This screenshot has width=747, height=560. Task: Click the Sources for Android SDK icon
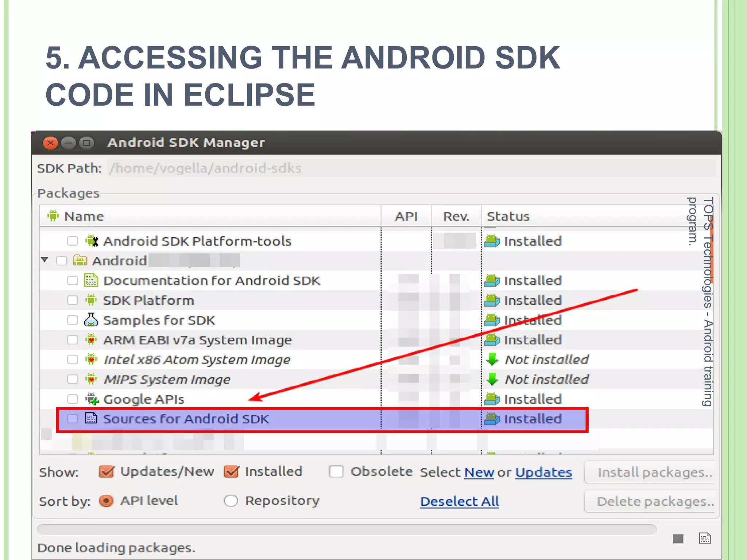pyautogui.click(x=91, y=418)
